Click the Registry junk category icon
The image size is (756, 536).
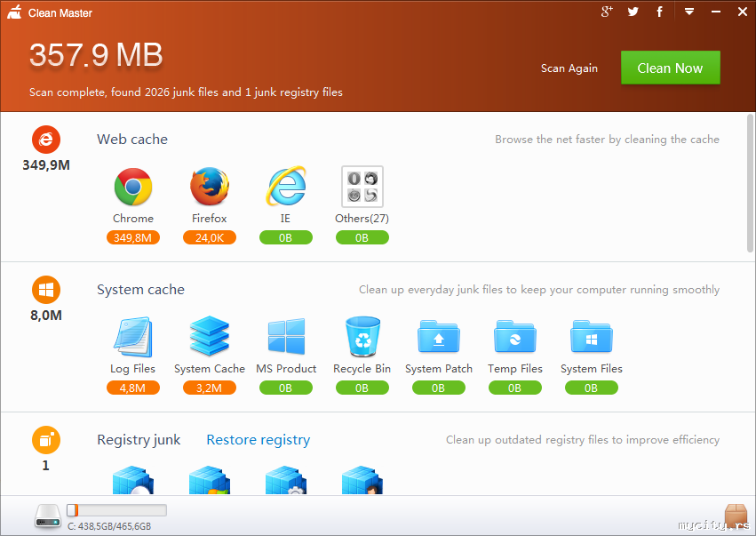tap(46, 440)
